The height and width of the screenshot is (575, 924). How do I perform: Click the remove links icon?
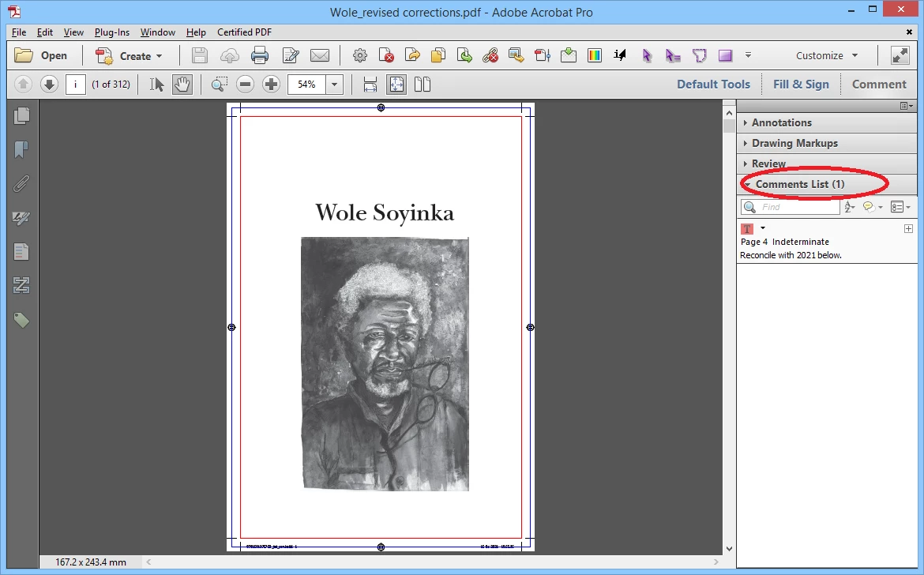point(490,56)
